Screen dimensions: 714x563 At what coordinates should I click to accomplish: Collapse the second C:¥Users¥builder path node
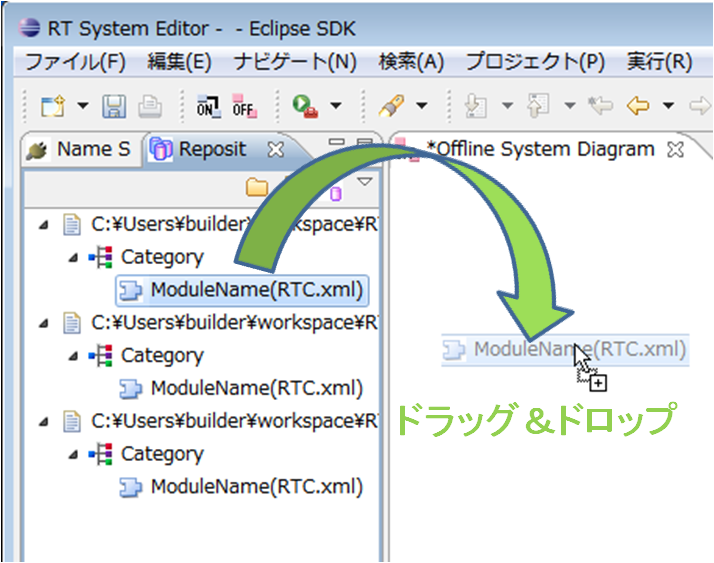click(44, 323)
